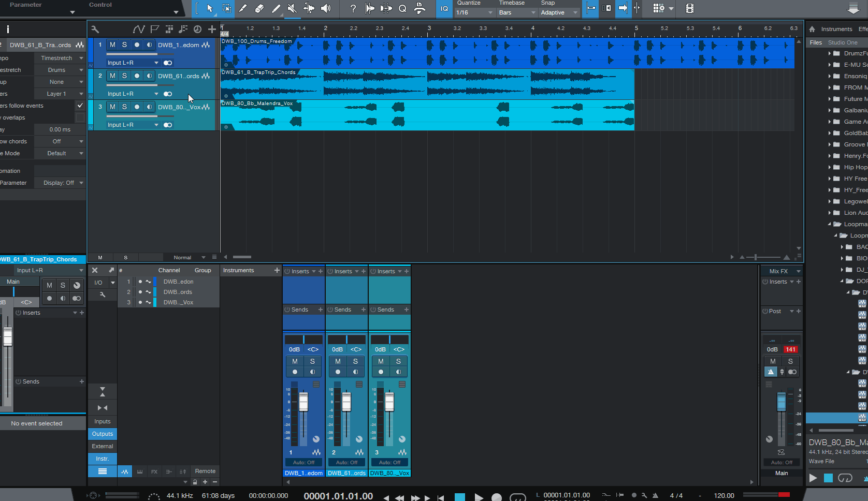Select the Range selection tool
The width and height of the screenshot is (868, 501).
click(x=226, y=8)
